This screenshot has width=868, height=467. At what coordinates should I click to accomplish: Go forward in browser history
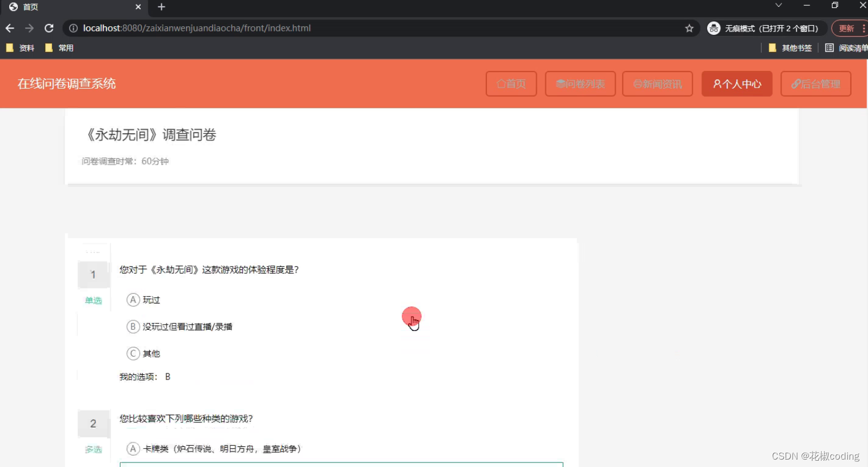(29, 28)
